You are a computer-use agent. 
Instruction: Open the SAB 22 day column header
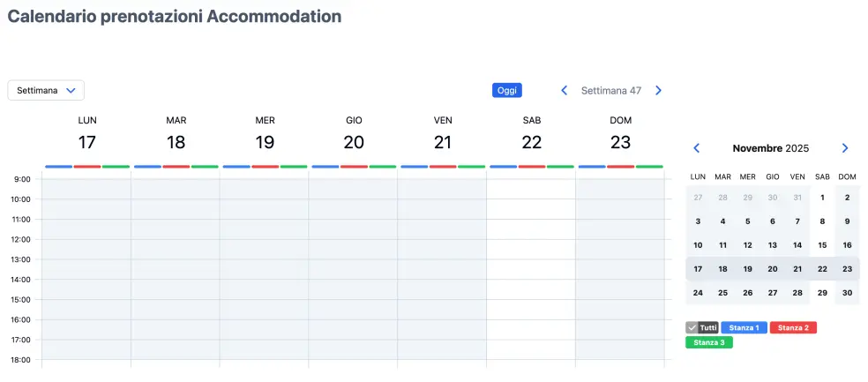531,133
